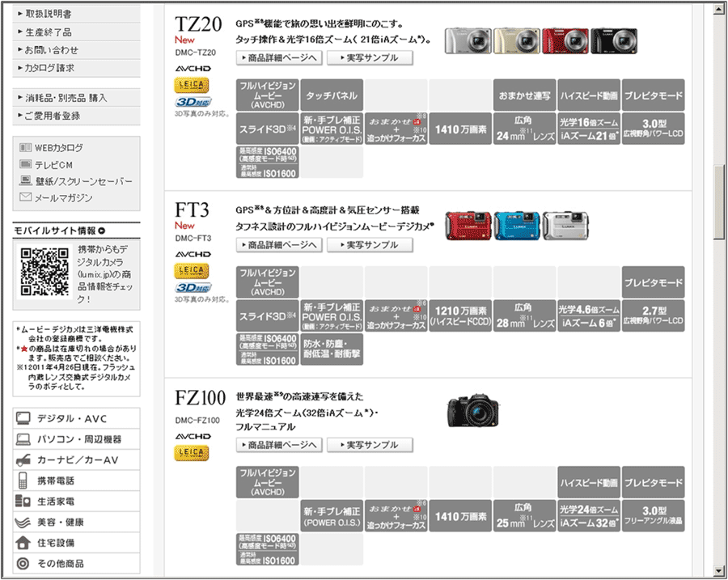Click the FZ100 光学24倍ズーム tile
728x580 pixels.
pos(589,516)
